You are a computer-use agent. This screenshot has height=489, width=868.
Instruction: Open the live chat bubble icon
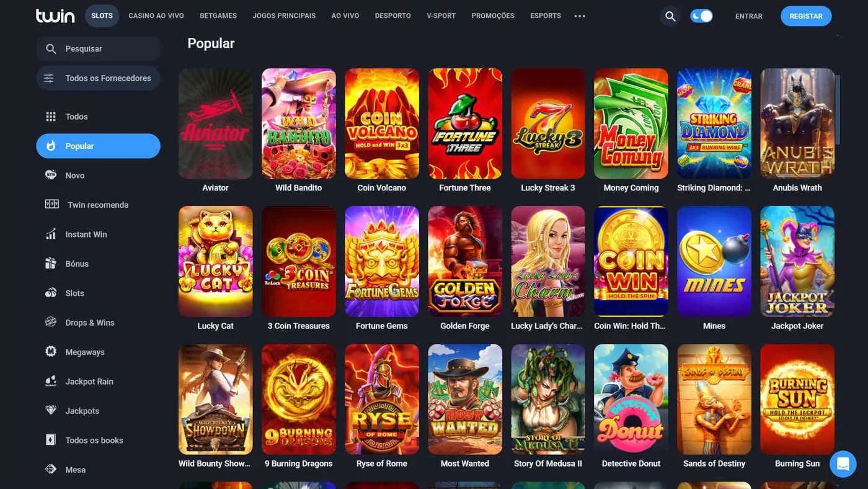[843, 464]
